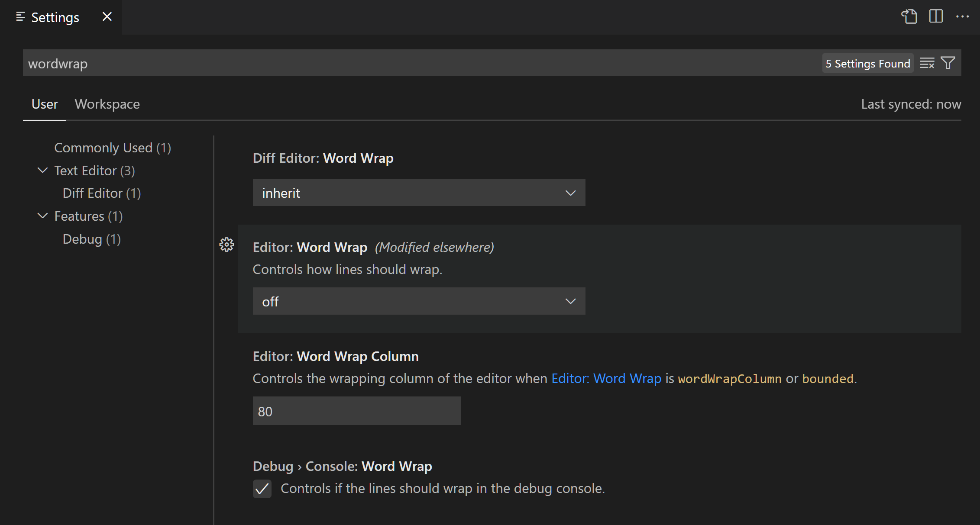Select the User settings tab
Image resolution: width=980 pixels, height=525 pixels.
[43, 104]
